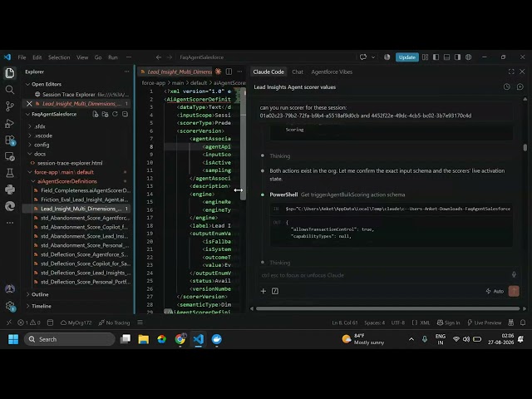
Task: Open Windows Start menu
Action: [x=13, y=339]
